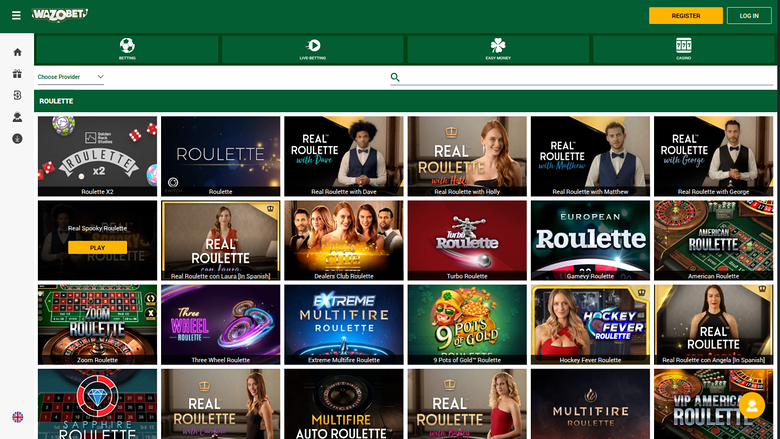Open the Betting tab
780x439 pixels.
click(x=127, y=49)
